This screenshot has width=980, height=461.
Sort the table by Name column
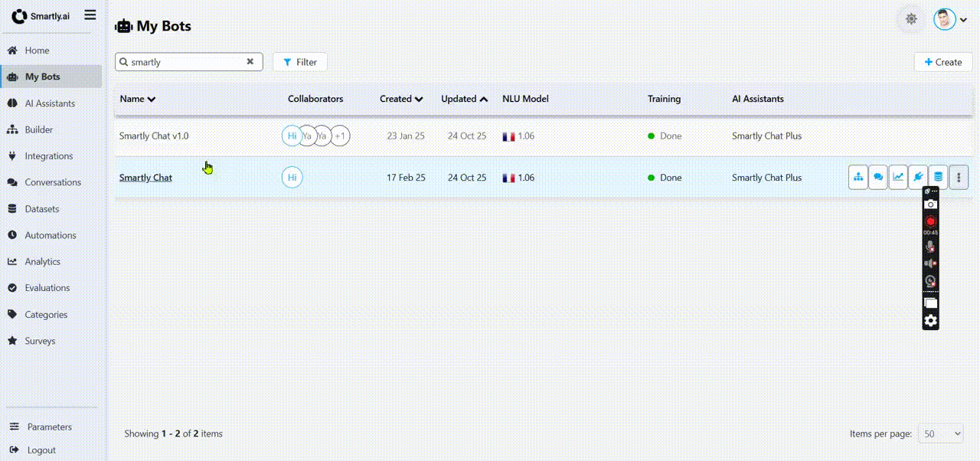click(x=138, y=99)
